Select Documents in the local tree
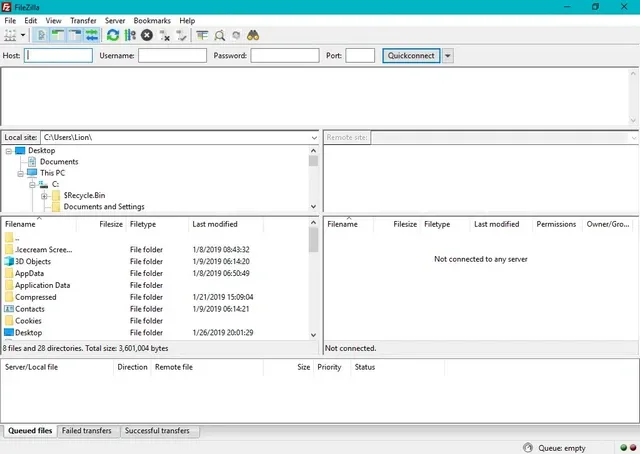Screen dimensions: 640x454 (59, 162)
